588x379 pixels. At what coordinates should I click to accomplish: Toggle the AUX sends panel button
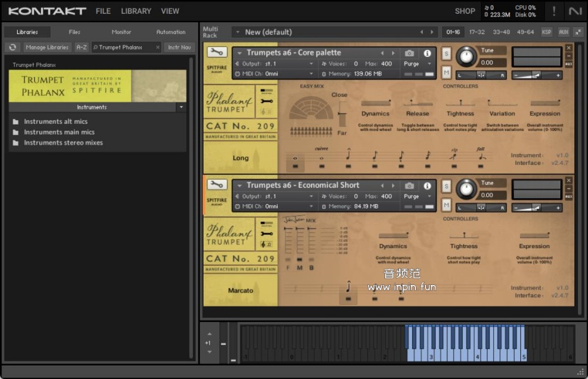[563, 32]
